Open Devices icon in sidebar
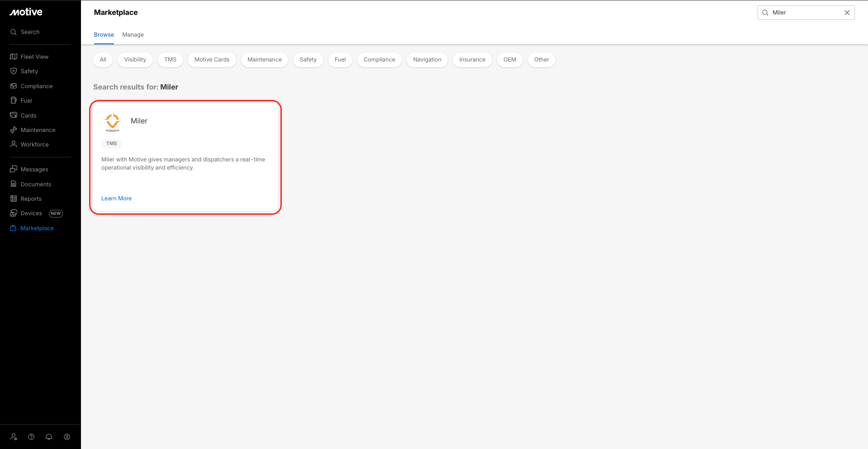868x449 pixels. [x=14, y=213]
